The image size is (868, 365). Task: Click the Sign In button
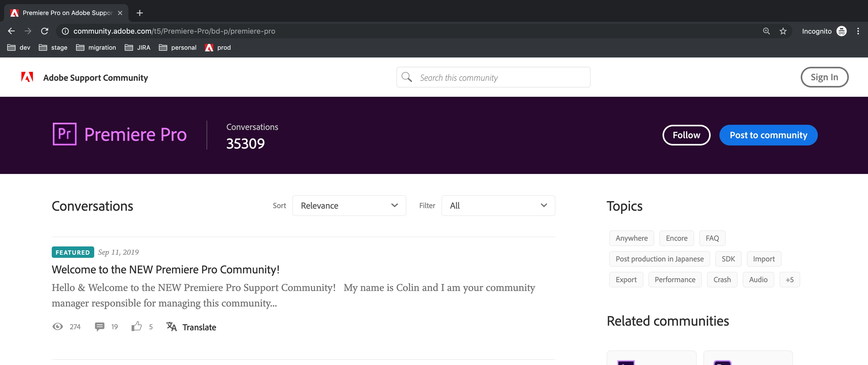(824, 77)
